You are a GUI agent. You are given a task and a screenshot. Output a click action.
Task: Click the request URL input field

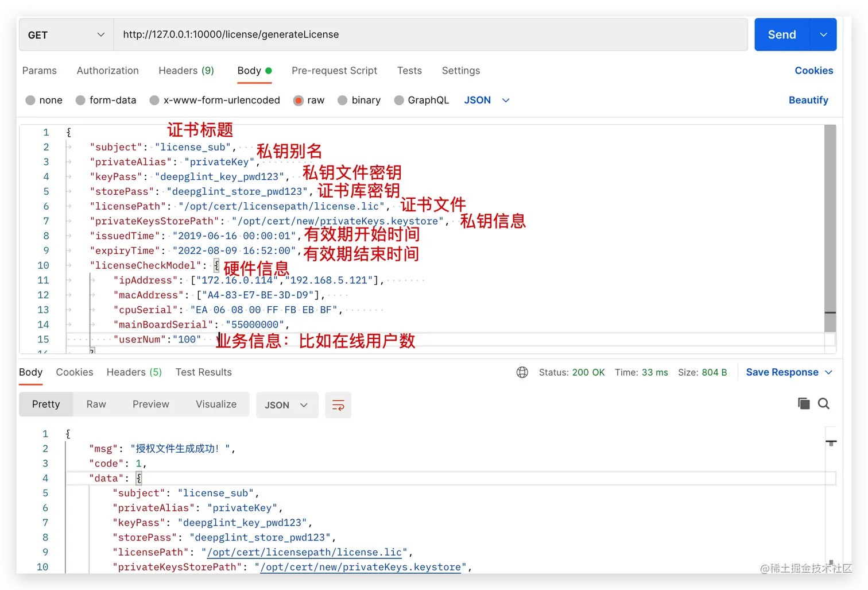(431, 34)
